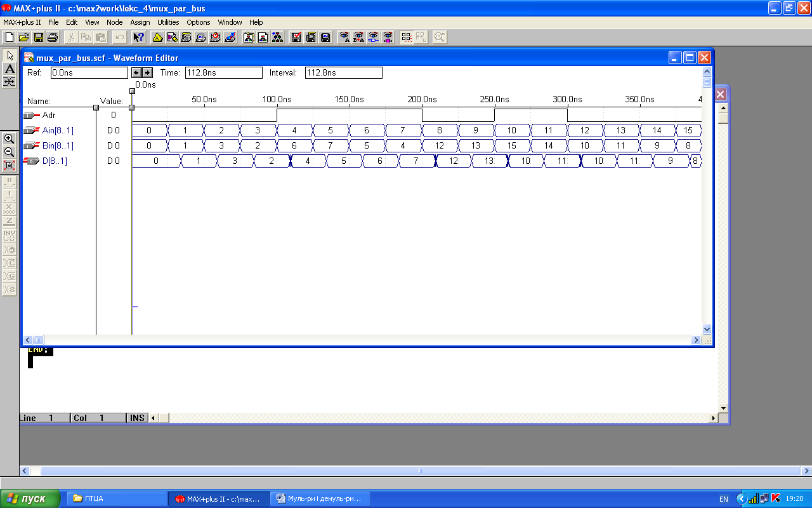The width and height of the screenshot is (812, 508).
Task: Click the 200.0ns time ruler label
Action: click(422, 100)
